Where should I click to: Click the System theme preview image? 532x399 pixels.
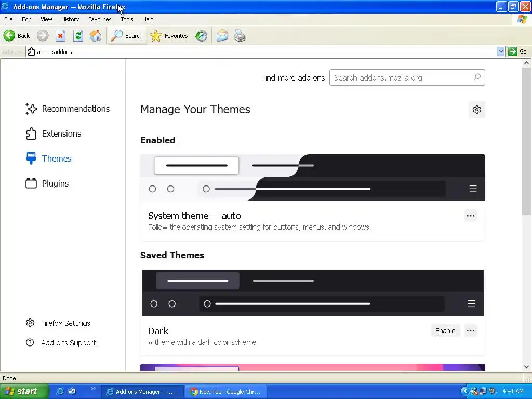(x=312, y=178)
